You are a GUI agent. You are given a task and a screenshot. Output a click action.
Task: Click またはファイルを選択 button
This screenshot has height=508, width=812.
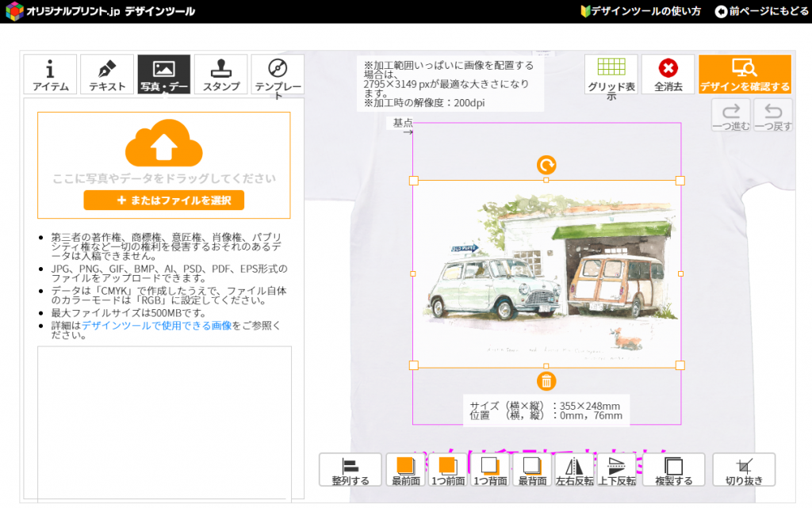(163, 201)
